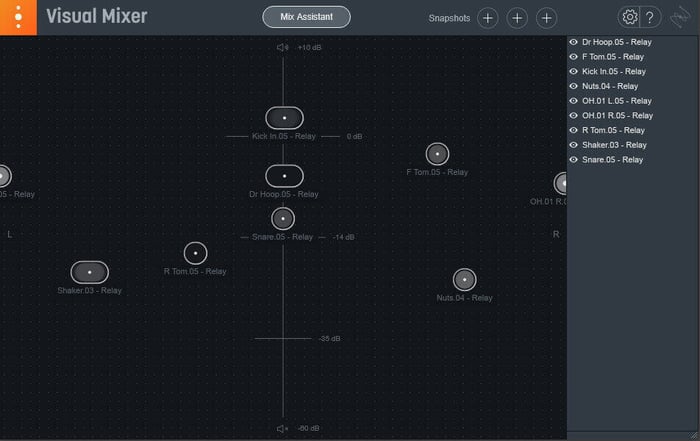The image size is (700, 441).
Task: Open the orange three-dot menu
Action: [x=18, y=17]
